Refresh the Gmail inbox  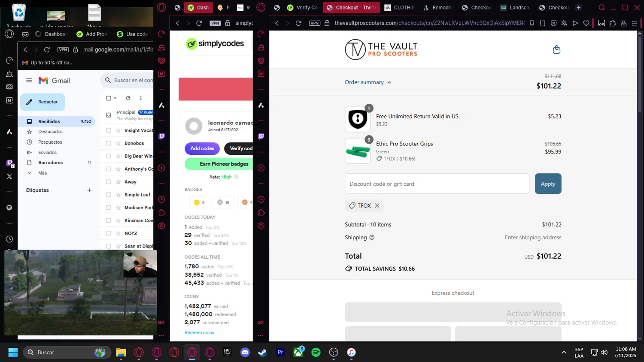[x=128, y=98]
